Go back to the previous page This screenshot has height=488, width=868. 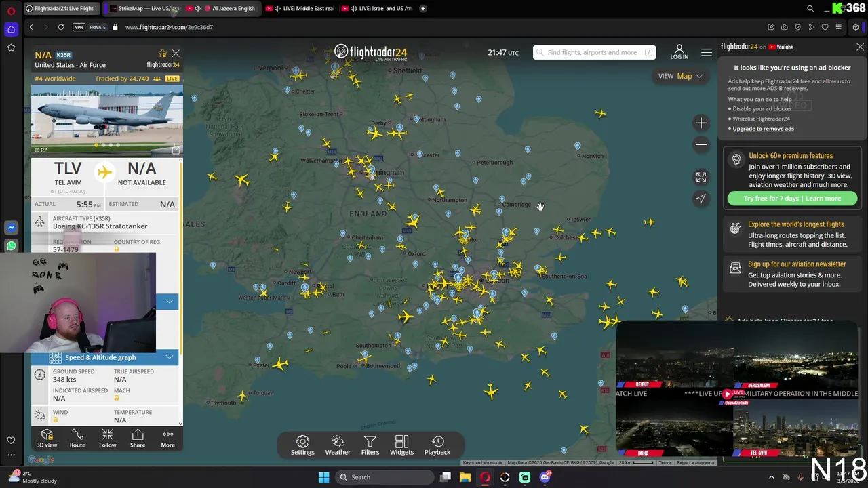31,27
